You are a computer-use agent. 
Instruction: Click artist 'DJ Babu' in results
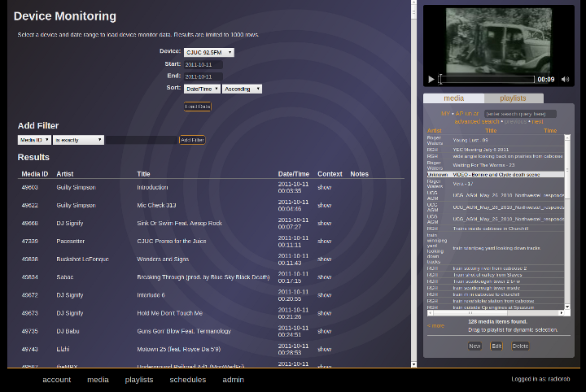click(x=68, y=331)
